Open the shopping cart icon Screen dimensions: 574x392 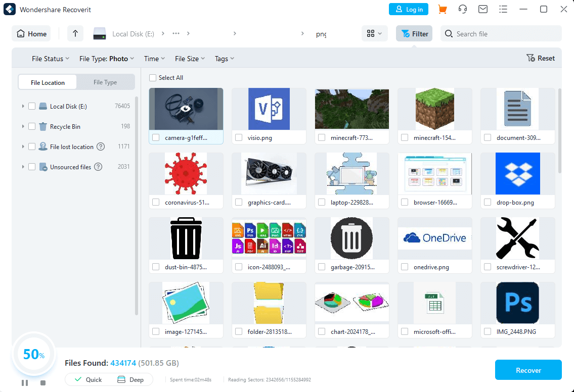pyautogui.click(x=442, y=9)
